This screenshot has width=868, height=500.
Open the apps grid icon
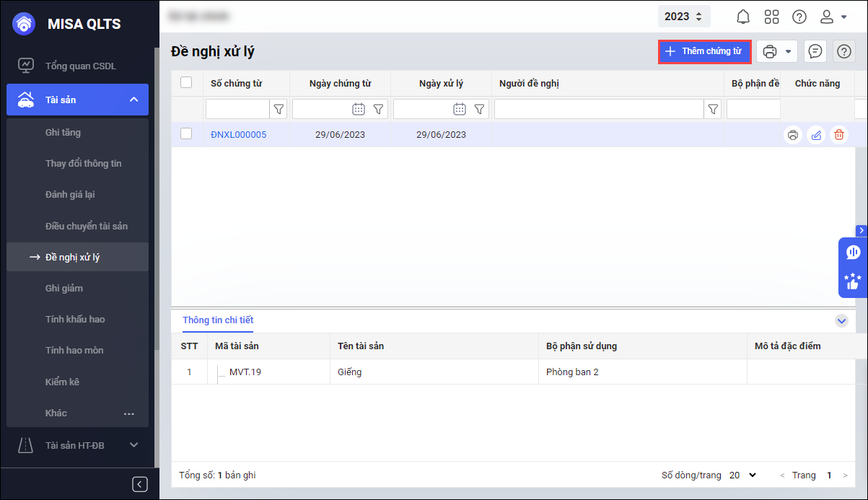point(771,17)
